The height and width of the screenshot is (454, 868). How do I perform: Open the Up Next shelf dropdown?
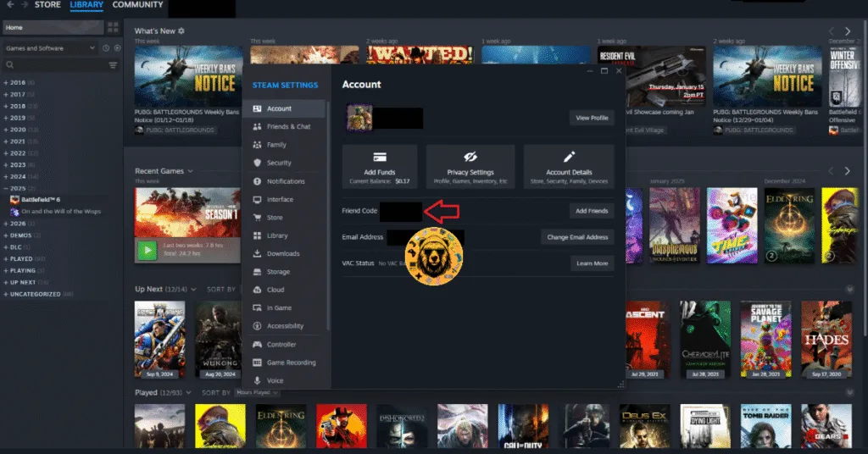(x=194, y=289)
